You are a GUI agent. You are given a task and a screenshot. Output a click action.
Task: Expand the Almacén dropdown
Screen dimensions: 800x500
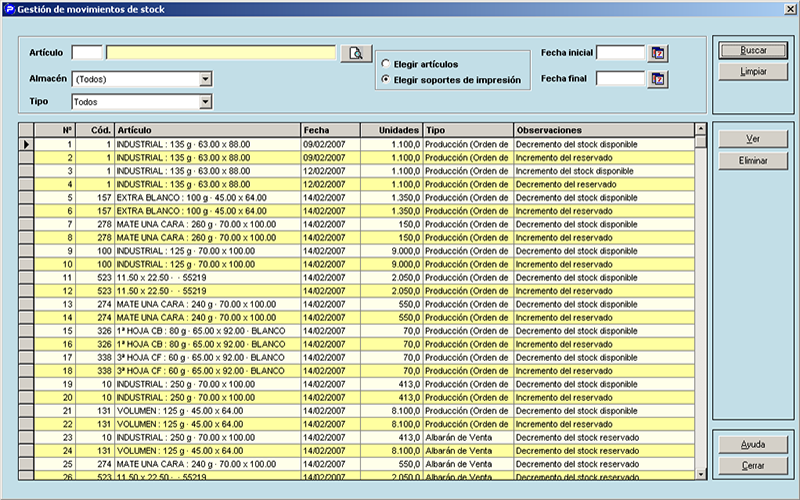(x=205, y=79)
